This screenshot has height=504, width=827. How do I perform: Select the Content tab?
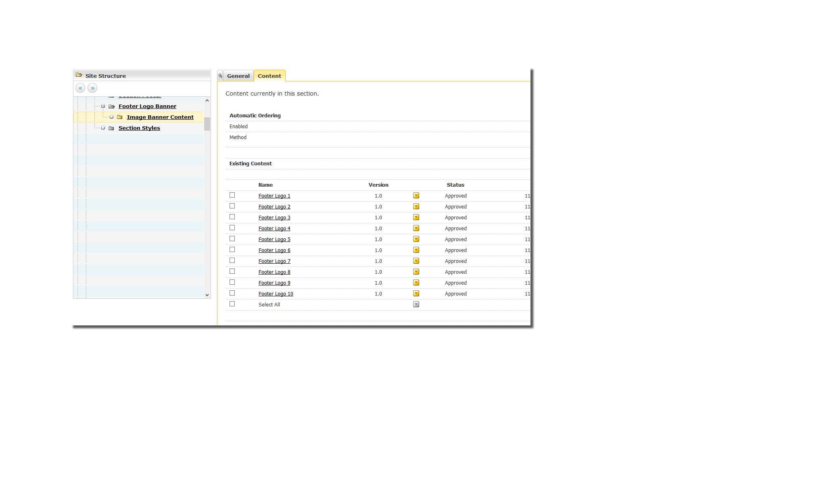coord(269,76)
